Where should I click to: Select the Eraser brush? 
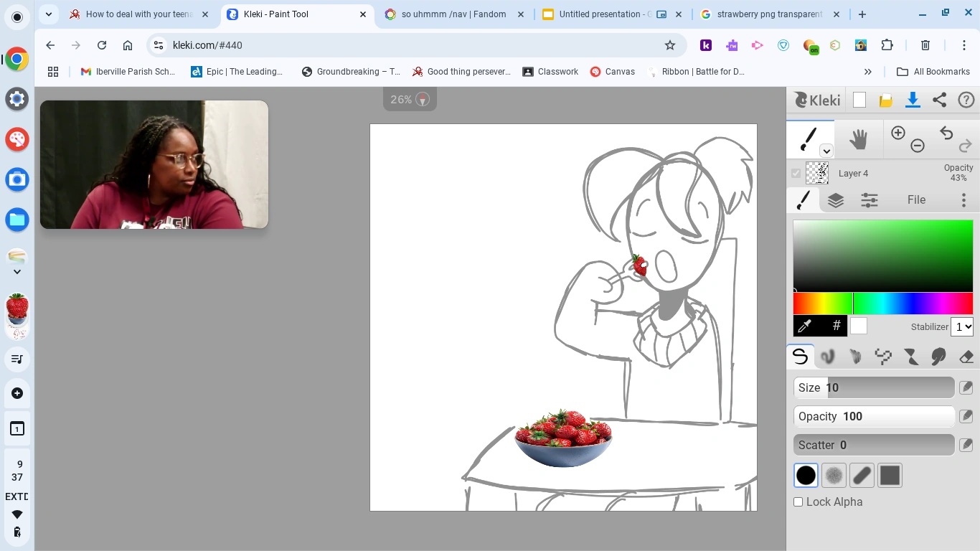966,357
